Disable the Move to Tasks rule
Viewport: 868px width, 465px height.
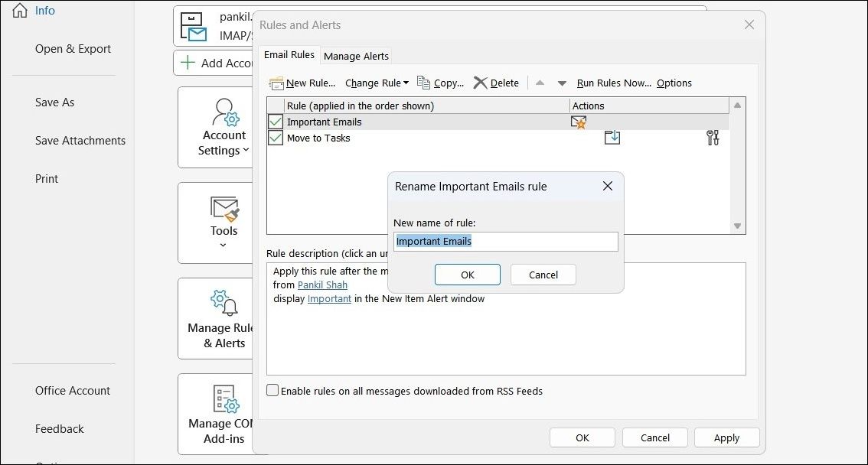(x=275, y=138)
